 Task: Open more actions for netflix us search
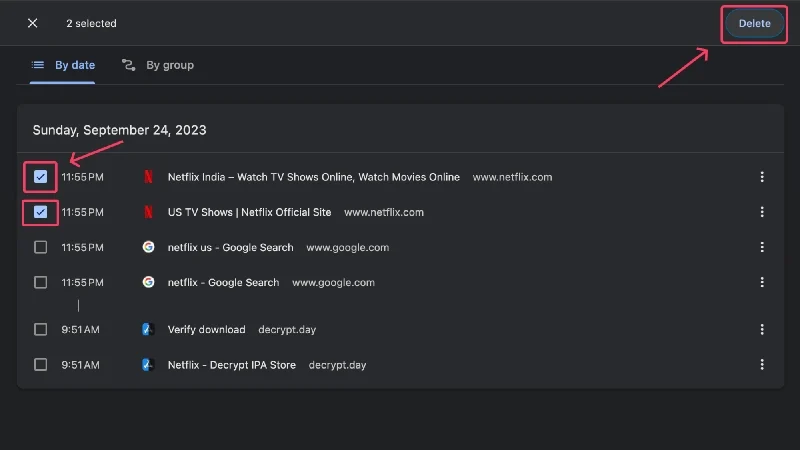click(x=762, y=247)
